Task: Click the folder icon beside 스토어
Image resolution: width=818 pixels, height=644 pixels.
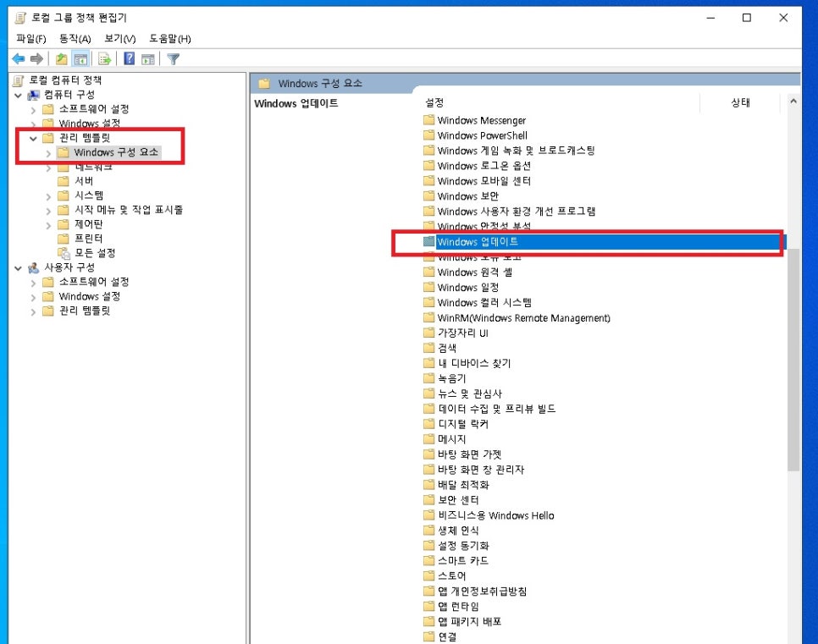Action: (x=428, y=575)
